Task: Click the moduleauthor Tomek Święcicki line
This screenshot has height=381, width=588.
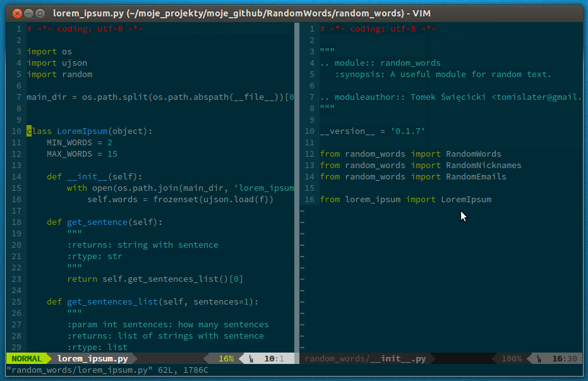Action: point(451,97)
